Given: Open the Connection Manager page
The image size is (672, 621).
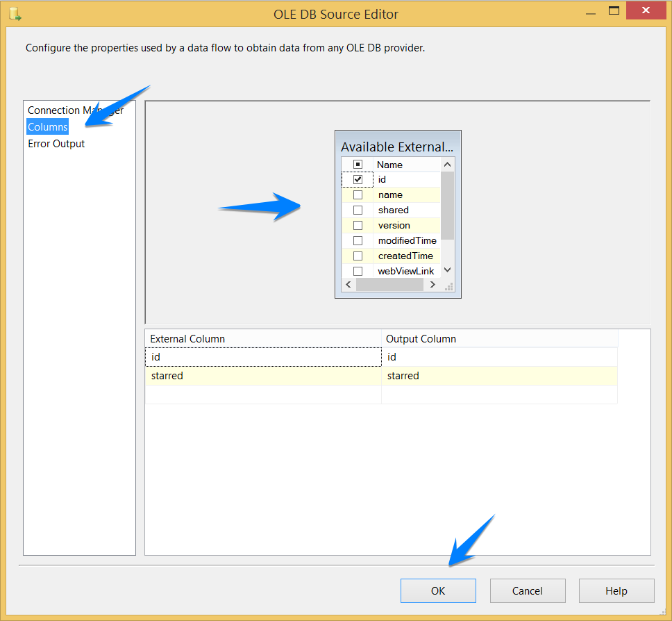Looking at the screenshot, I should coord(76,110).
